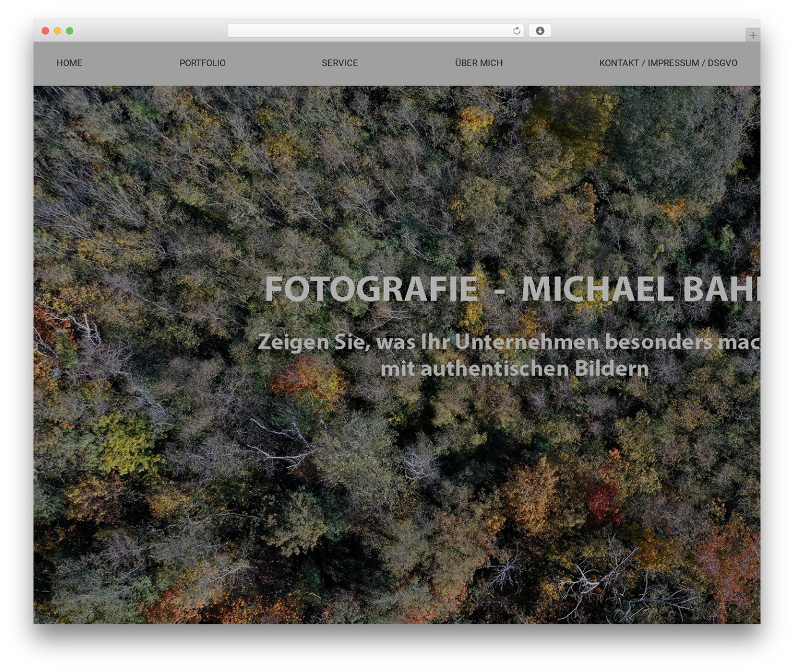Go to the SERVICE page
The height and width of the screenshot is (672, 794).
click(339, 63)
